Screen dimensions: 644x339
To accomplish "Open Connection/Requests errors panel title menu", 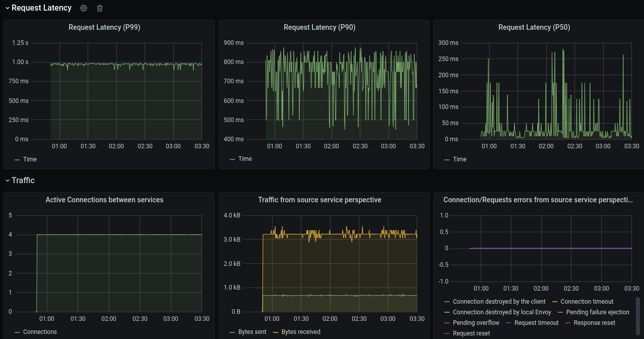I will [538, 200].
